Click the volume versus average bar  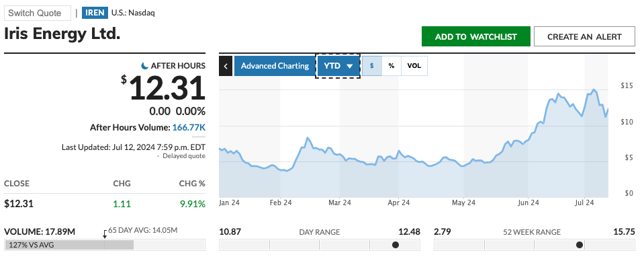pyautogui.click(x=105, y=245)
